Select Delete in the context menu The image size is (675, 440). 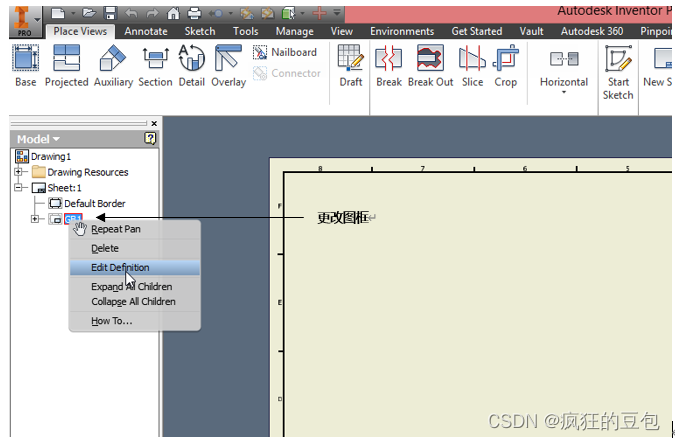point(105,248)
